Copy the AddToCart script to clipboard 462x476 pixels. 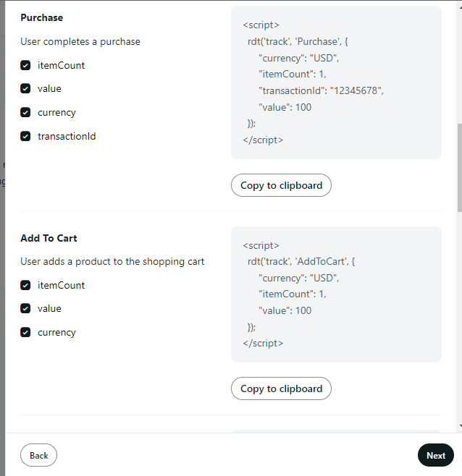[281, 388]
